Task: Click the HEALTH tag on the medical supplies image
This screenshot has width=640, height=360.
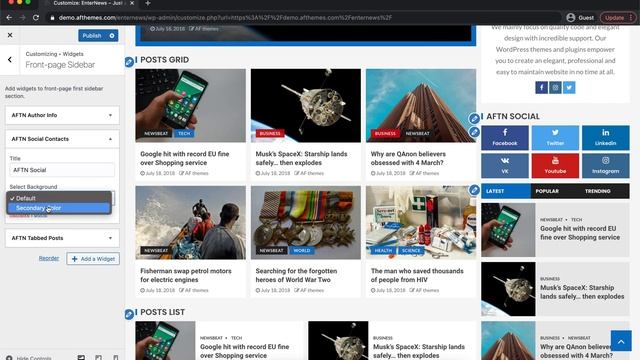Action: click(x=383, y=251)
